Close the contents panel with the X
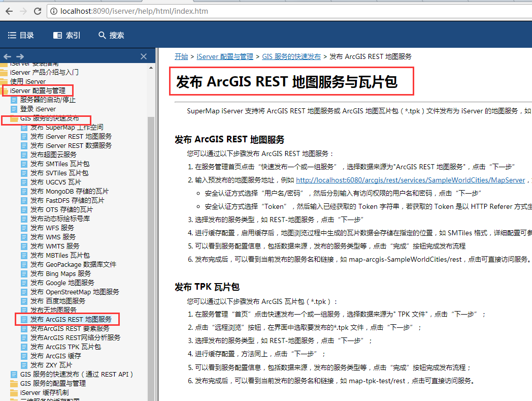This screenshot has height=401, width=532. [x=144, y=56]
